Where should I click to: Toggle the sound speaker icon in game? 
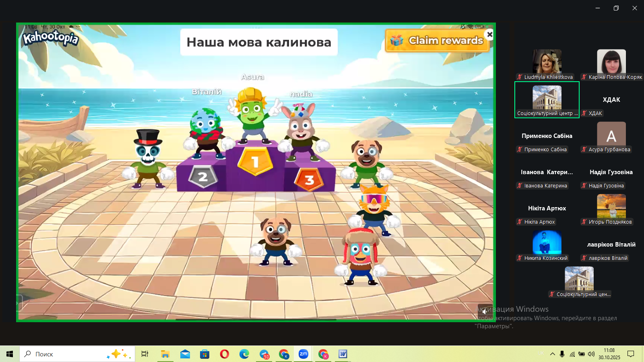click(x=485, y=311)
